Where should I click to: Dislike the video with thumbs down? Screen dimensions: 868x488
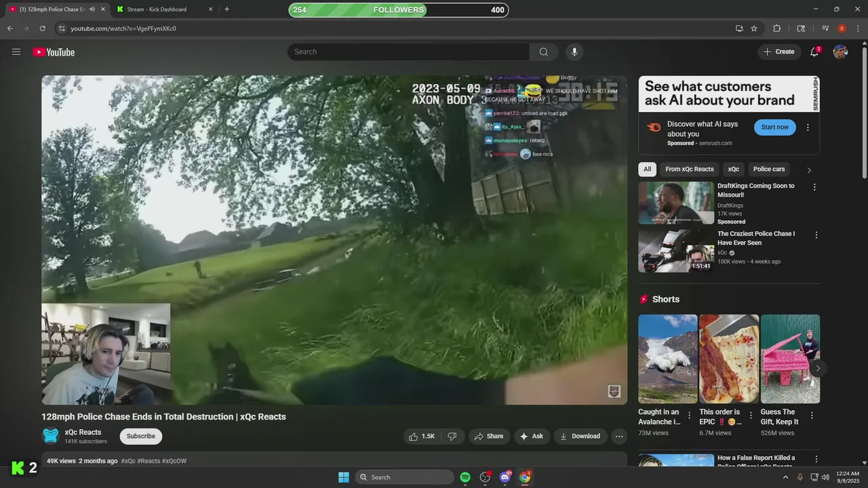(452, 436)
